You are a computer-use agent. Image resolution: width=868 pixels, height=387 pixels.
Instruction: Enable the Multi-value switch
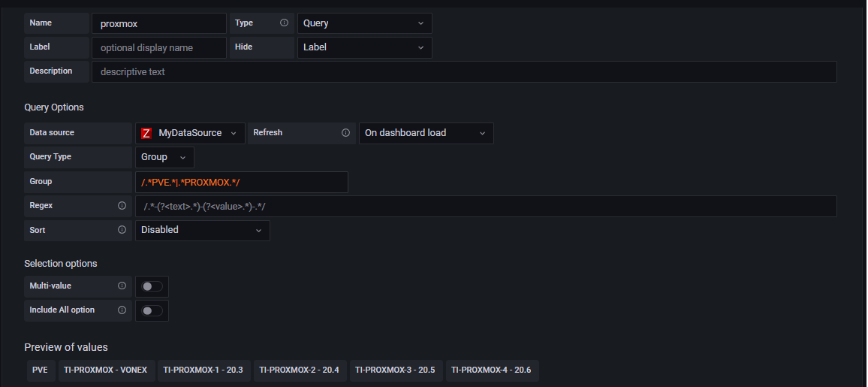[x=152, y=286]
